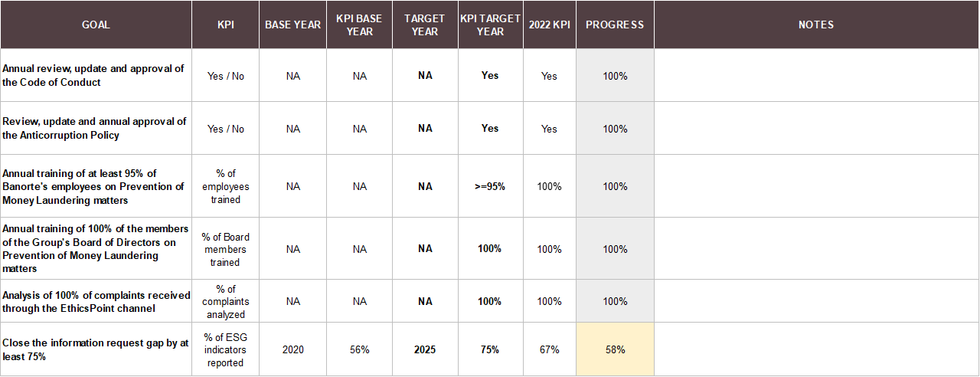Select the yellow 58% progress cell
The height and width of the screenshot is (377, 980).
coord(615,349)
